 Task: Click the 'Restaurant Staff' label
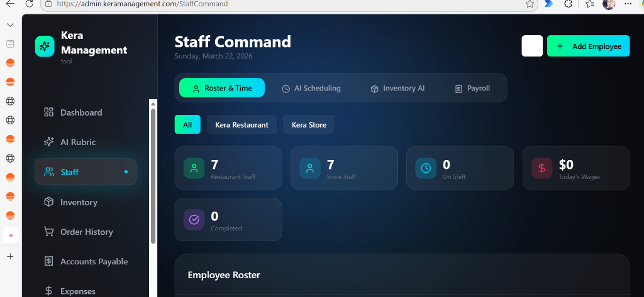tap(233, 177)
